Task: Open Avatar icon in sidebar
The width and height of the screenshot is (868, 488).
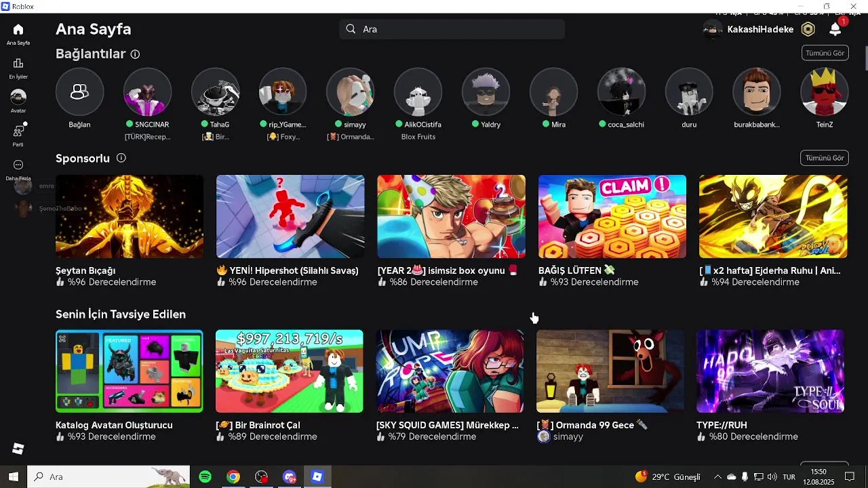Action: pos(18,97)
